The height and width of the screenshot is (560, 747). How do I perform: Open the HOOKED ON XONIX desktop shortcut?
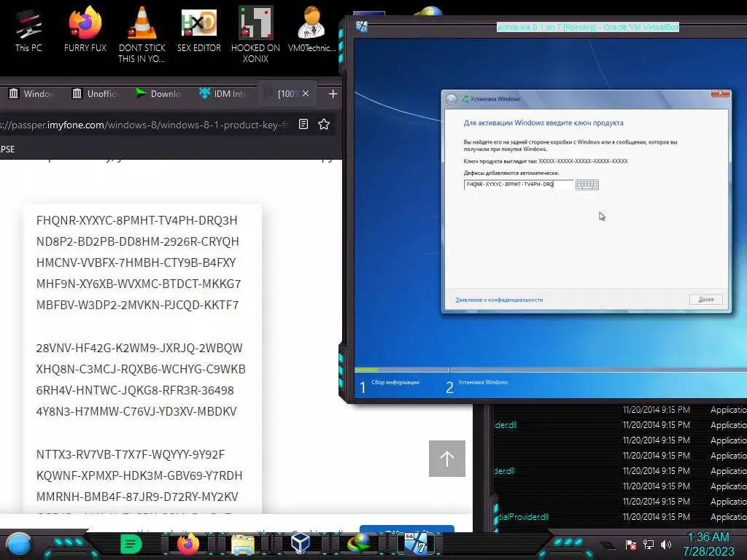point(256,34)
